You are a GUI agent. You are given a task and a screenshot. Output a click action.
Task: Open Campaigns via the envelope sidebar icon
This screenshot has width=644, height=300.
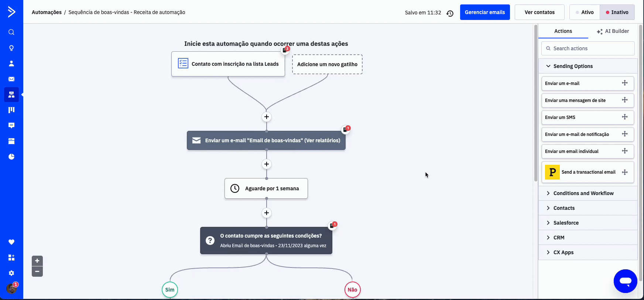tap(11, 79)
